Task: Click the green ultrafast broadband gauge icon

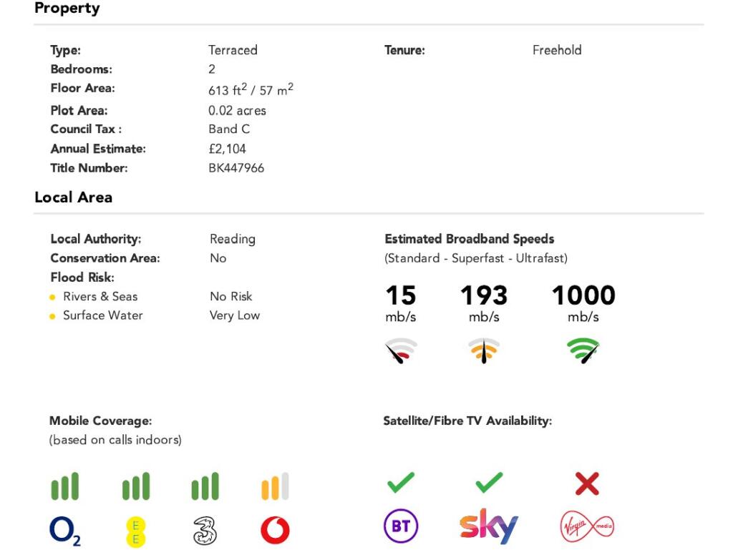Action: tap(583, 350)
